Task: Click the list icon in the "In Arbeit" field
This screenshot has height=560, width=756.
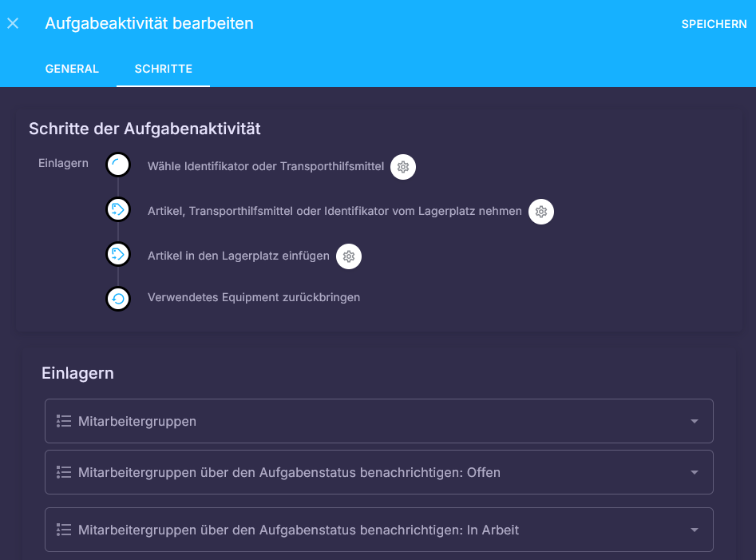Action: point(63,529)
